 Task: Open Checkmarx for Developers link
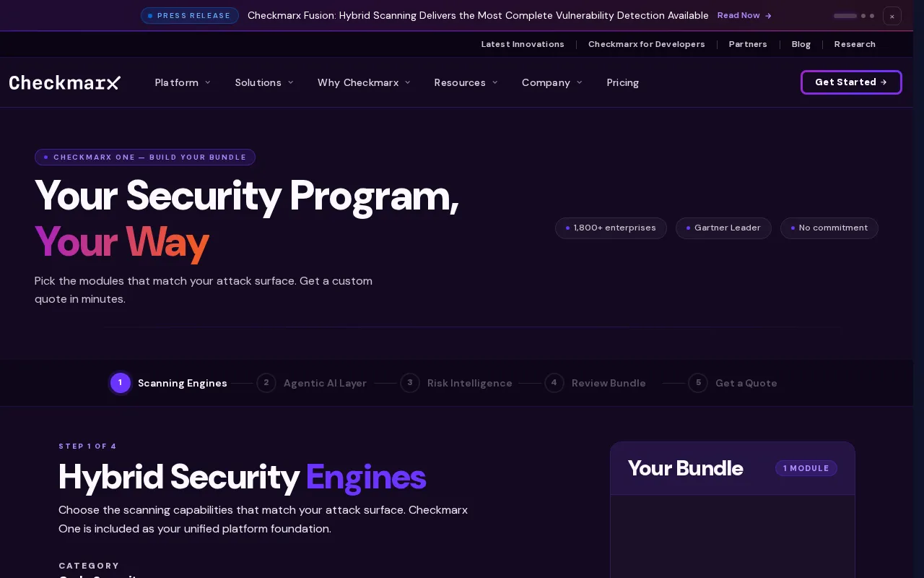click(x=646, y=44)
